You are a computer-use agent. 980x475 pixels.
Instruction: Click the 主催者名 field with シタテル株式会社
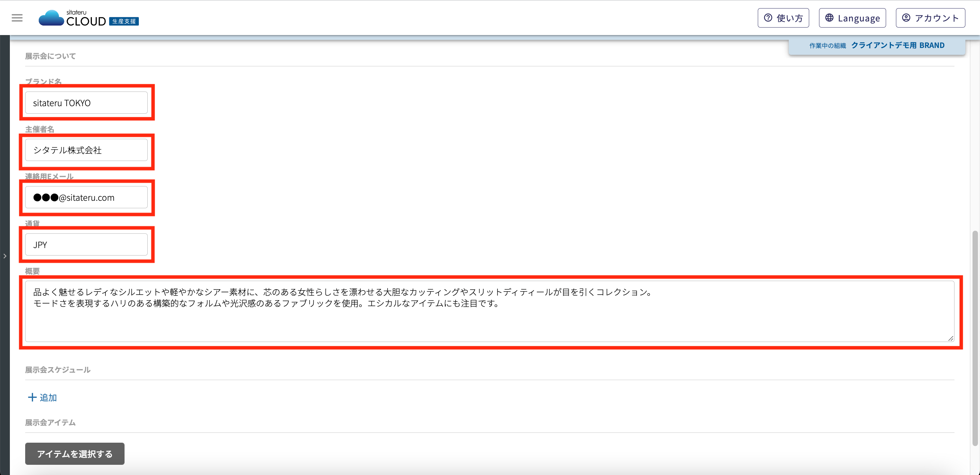[x=86, y=150]
